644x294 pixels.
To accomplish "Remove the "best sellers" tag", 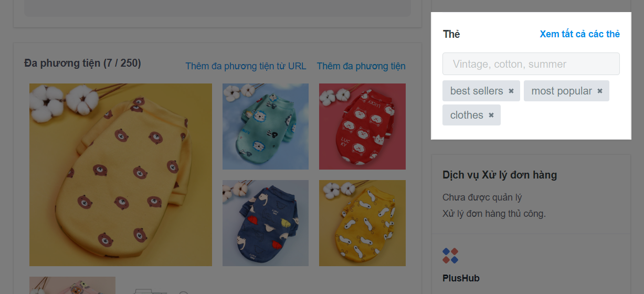I will 511,91.
